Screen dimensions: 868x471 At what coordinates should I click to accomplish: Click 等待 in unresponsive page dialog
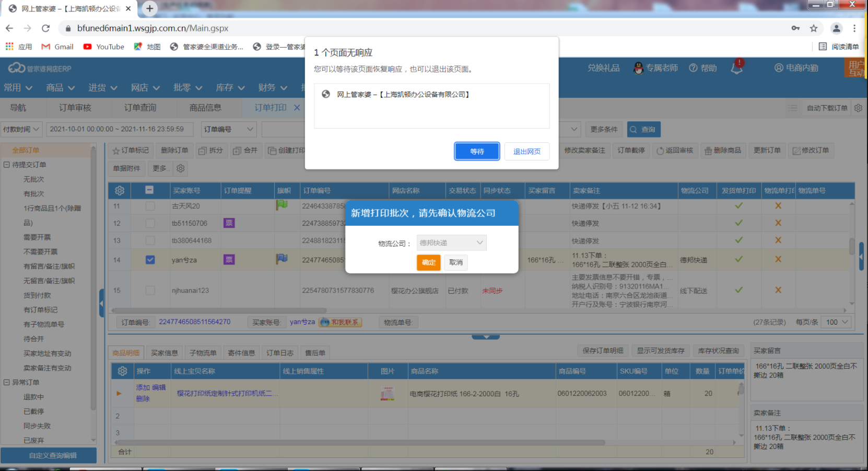tap(477, 152)
